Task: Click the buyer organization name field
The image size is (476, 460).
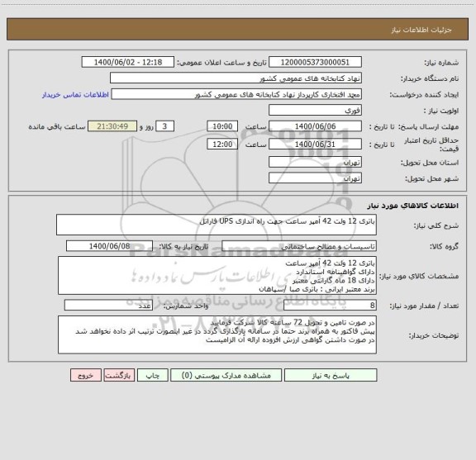Action: point(236,78)
